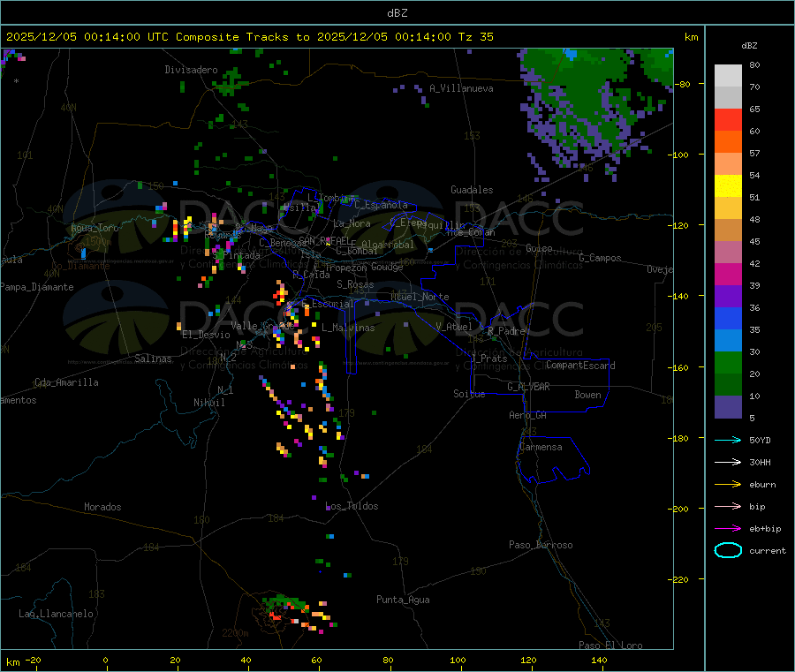Click the 'Los_Toldos' place label
Image resolution: width=795 pixels, height=672 pixels.
pos(352,506)
